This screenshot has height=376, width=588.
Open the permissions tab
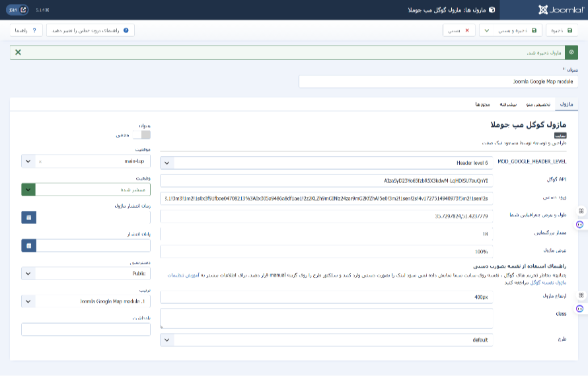pyautogui.click(x=481, y=104)
